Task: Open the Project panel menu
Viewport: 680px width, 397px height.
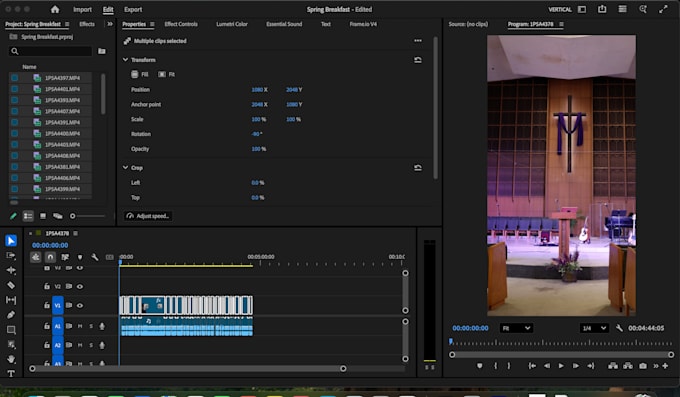Action: pyautogui.click(x=67, y=24)
